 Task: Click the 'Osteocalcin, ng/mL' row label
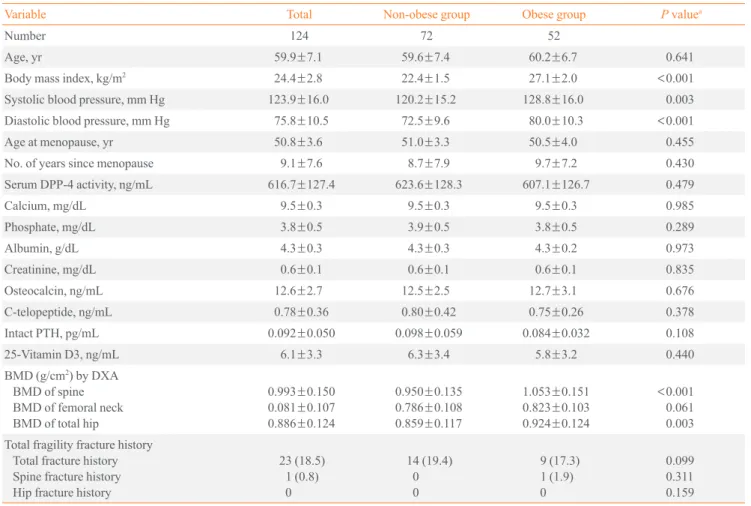(x=53, y=291)
